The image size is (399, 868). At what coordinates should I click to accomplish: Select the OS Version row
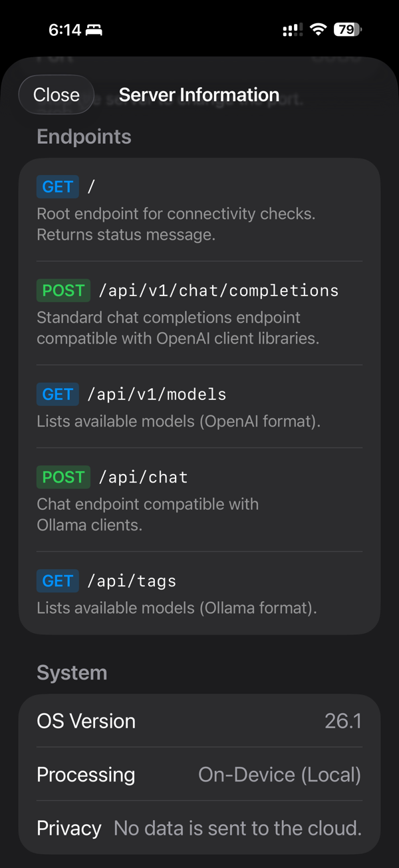(x=199, y=720)
